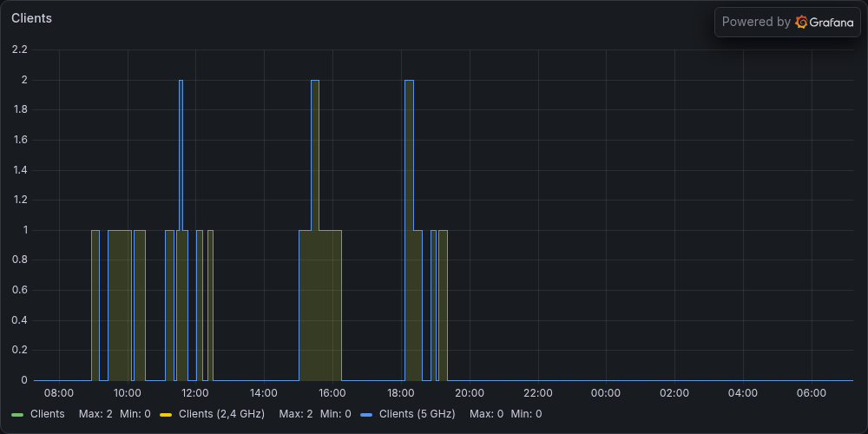Click the 12:00 time axis label
Image resolution: width=868 pixels, height=434 pixels.
click(195, 393)
